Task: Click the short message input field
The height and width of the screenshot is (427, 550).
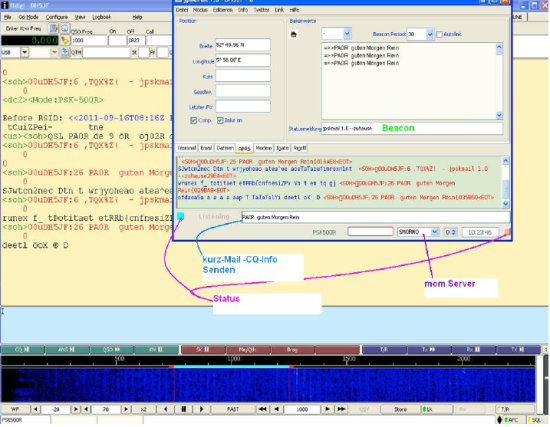Action: tap(375, 217)
